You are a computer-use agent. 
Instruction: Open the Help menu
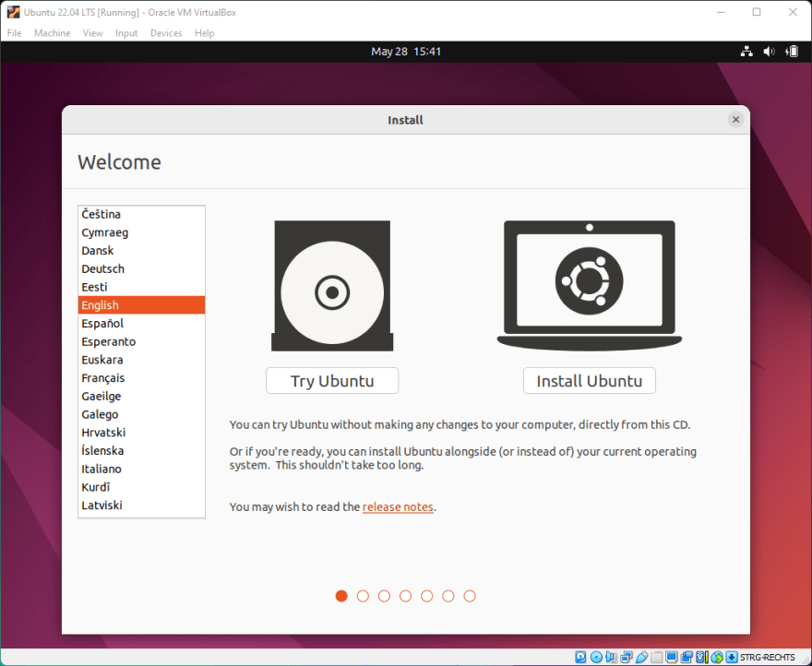pos(204,32)
